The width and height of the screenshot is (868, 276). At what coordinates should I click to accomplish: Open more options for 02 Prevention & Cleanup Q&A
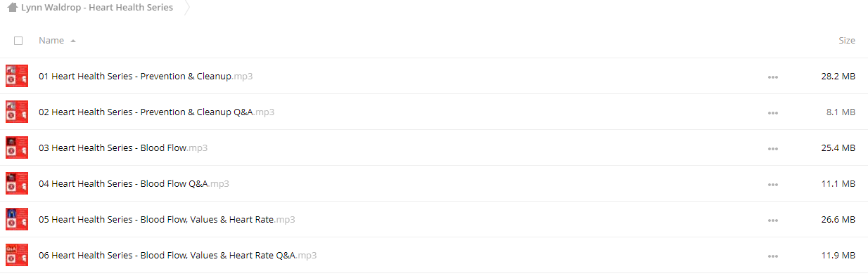(773, 112)
